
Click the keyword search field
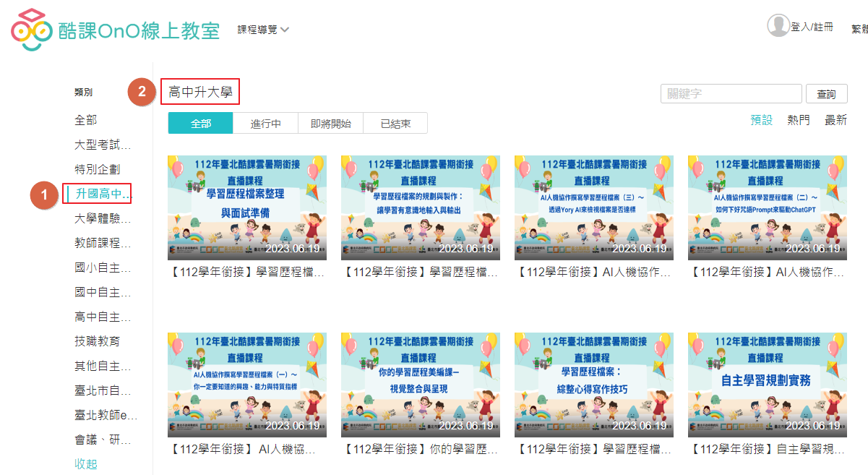coord(731,94)
